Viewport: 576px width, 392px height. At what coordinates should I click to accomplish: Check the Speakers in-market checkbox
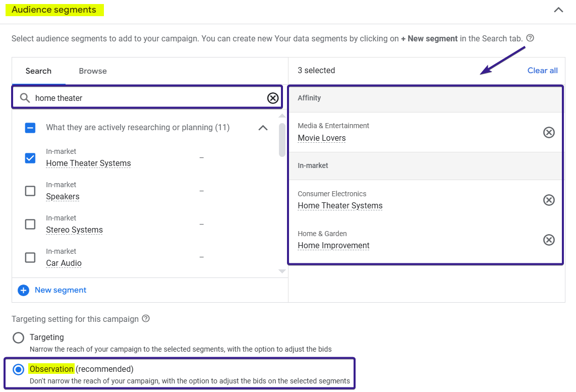(x=30, y=191)
